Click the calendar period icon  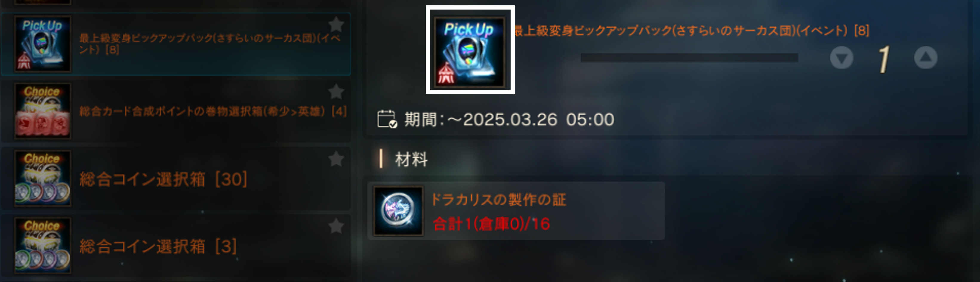click(387, 119)
